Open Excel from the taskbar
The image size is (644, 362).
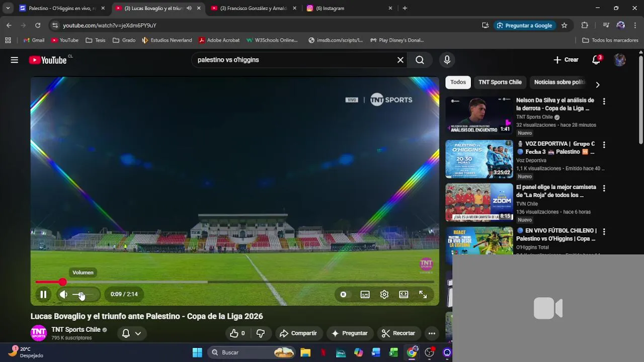pyautogui.click(x=393, y=352)
